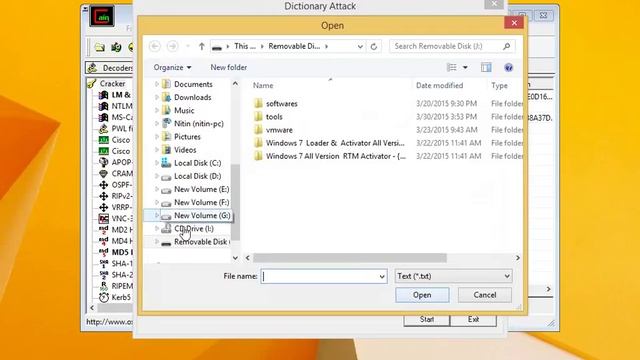
Task: Click Start in the Dictionary Attack window
Action: coord(427,320)
